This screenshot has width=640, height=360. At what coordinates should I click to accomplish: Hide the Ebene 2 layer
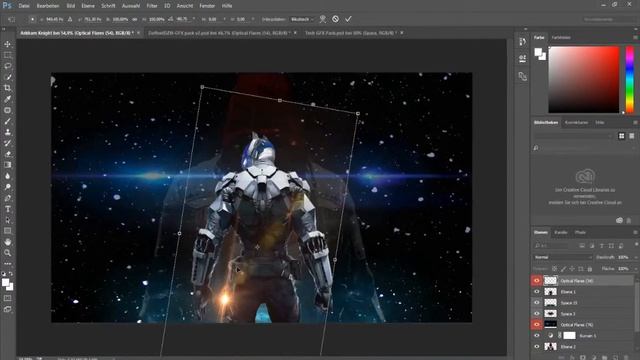(x=536, y=347)
